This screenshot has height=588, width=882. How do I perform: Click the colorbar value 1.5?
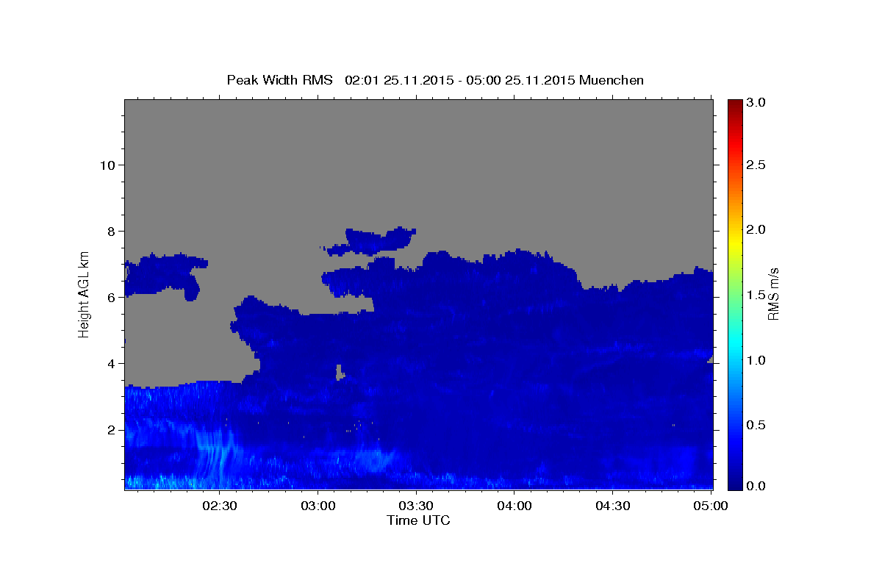pos(757,295)
